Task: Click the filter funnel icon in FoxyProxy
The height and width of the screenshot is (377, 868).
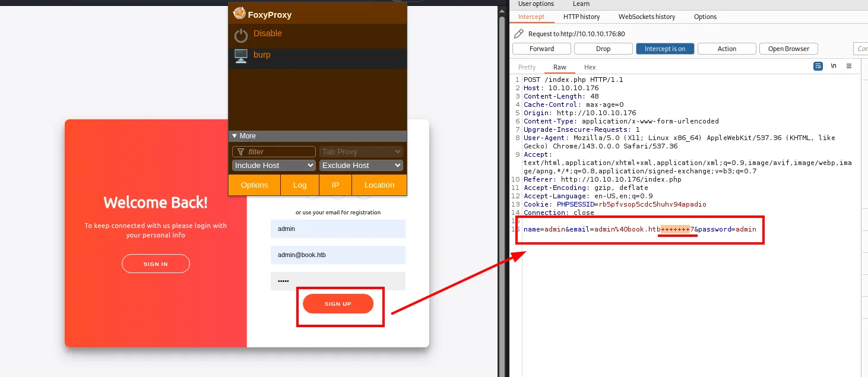Action: click(240, 152)
